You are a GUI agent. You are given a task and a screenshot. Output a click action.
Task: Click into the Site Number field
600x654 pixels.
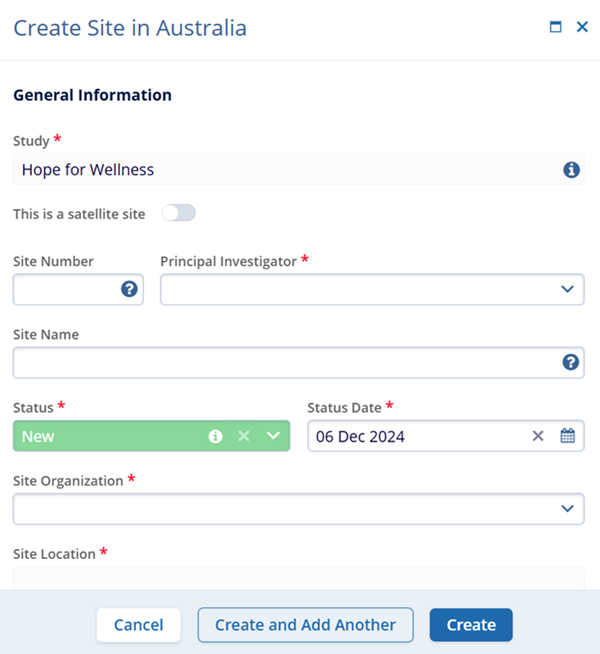66,289
